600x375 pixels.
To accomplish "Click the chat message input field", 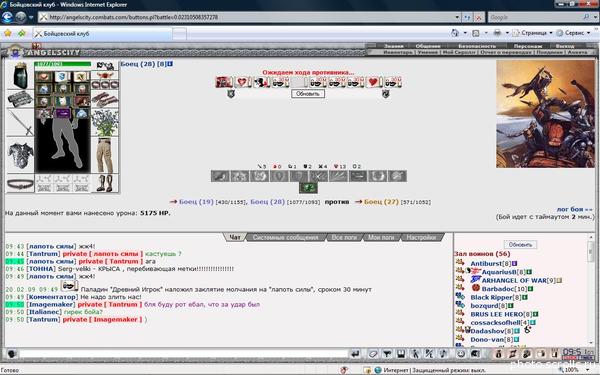I will [x=183, y=354].
